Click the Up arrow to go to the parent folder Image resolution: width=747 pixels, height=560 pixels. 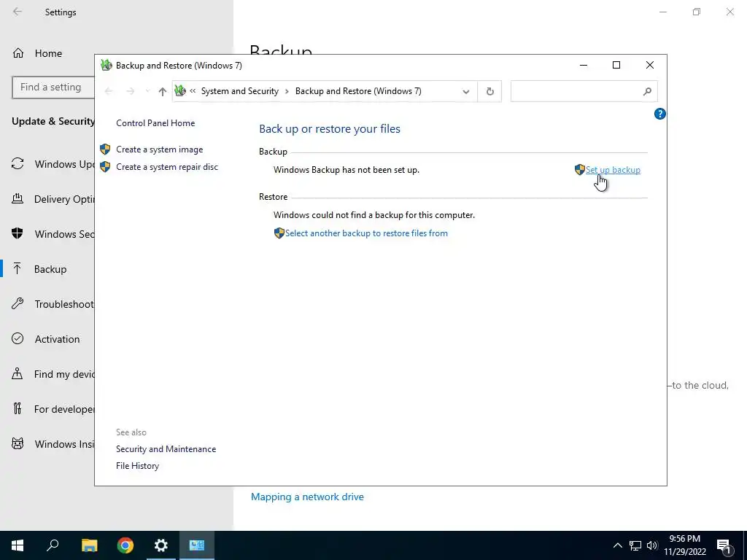tap(163, 91)
